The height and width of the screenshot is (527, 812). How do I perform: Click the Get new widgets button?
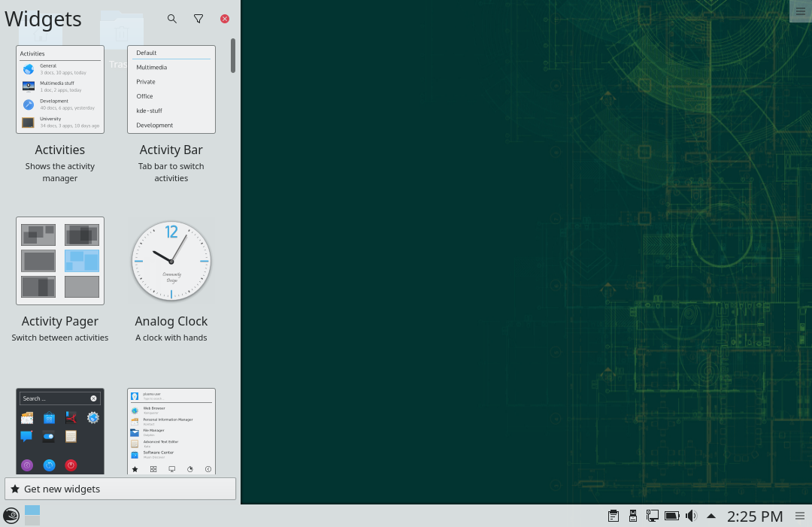pos(120,489)
